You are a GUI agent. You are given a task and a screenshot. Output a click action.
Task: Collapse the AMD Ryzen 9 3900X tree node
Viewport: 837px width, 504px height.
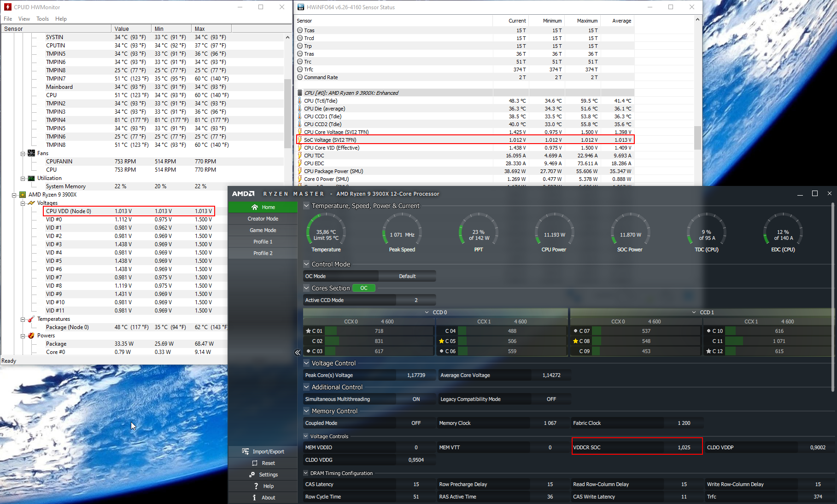click(14, 195)
